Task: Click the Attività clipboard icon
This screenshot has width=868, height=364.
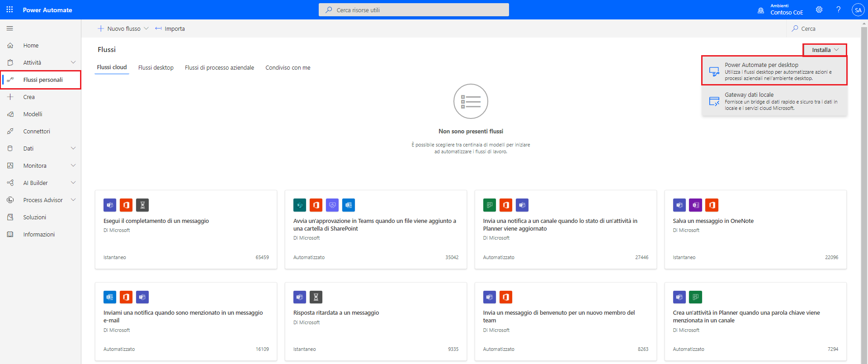Action: tap(10, 62)
